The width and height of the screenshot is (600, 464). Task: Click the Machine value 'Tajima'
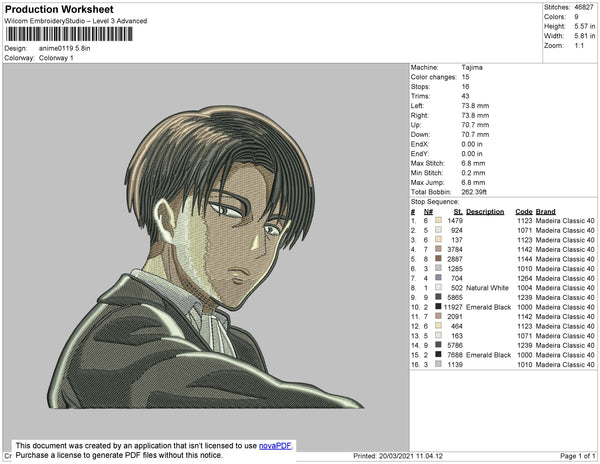pyautogui.click(x=472, y=67)
